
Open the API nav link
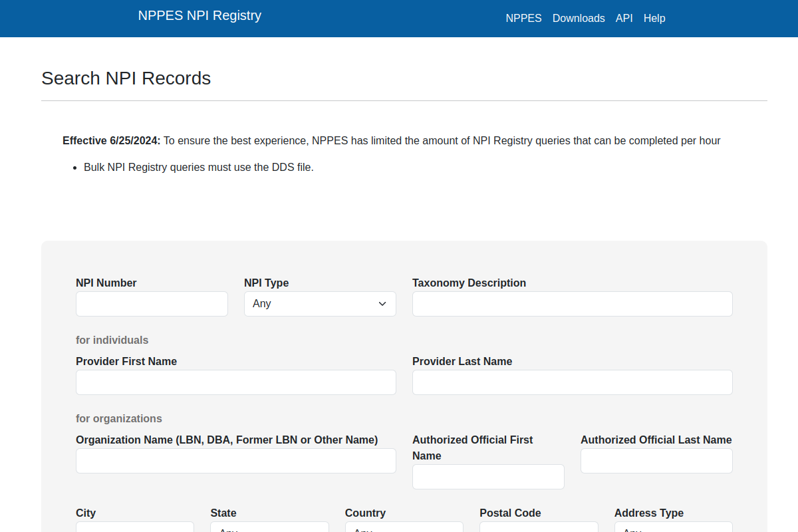(x=624, y=19)
